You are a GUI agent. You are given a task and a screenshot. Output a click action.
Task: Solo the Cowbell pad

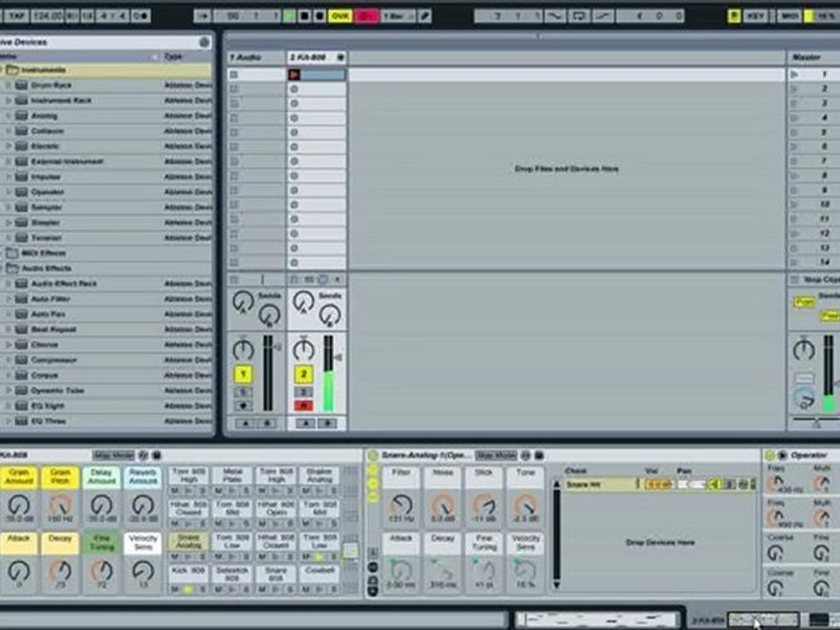pos(333,589)
